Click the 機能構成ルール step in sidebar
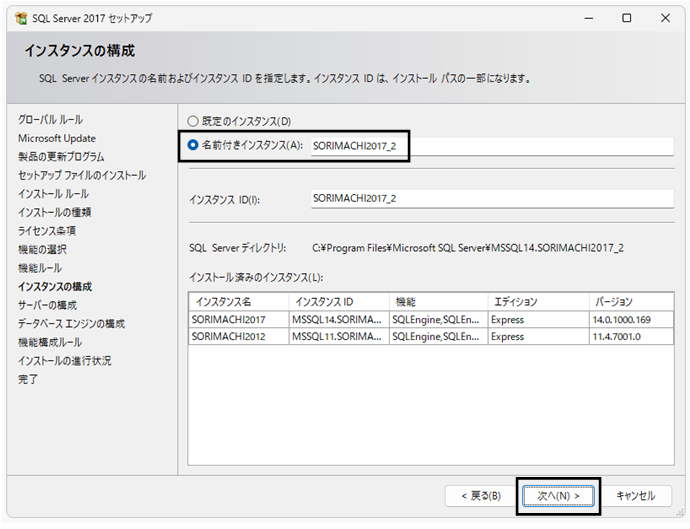This screenshot has width=690, height=529. pos(50,342)
